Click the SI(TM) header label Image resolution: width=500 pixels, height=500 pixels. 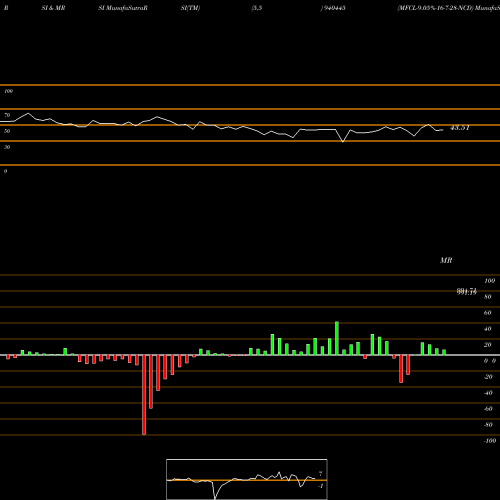click(190, 8)
